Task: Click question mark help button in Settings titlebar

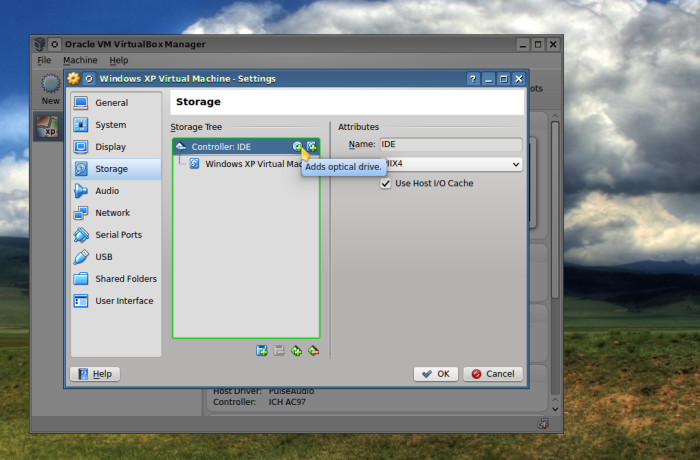Action: click(473, 79)
